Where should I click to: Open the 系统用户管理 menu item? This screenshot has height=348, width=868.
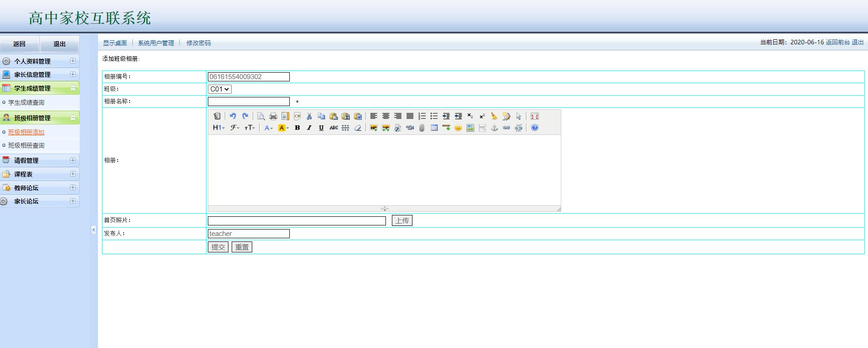pos(156,43)
